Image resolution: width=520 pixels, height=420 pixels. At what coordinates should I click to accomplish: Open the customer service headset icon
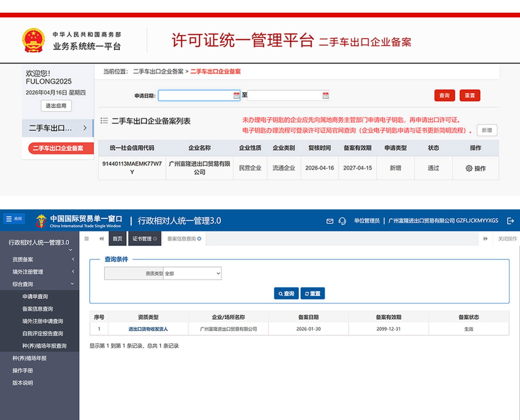342,221
